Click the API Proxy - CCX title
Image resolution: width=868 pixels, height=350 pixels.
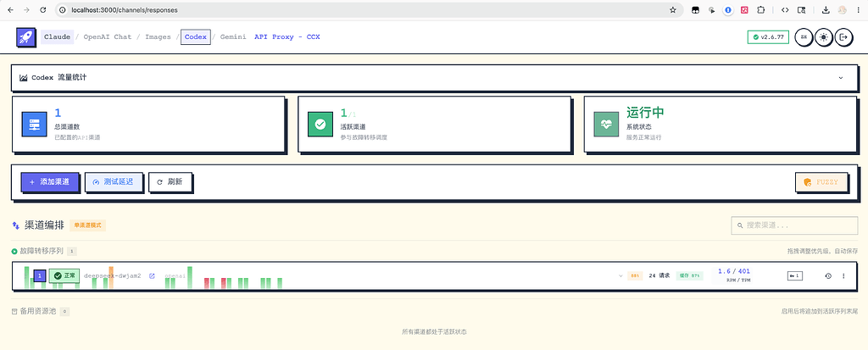pyautogui.click(x=287, y=37)
